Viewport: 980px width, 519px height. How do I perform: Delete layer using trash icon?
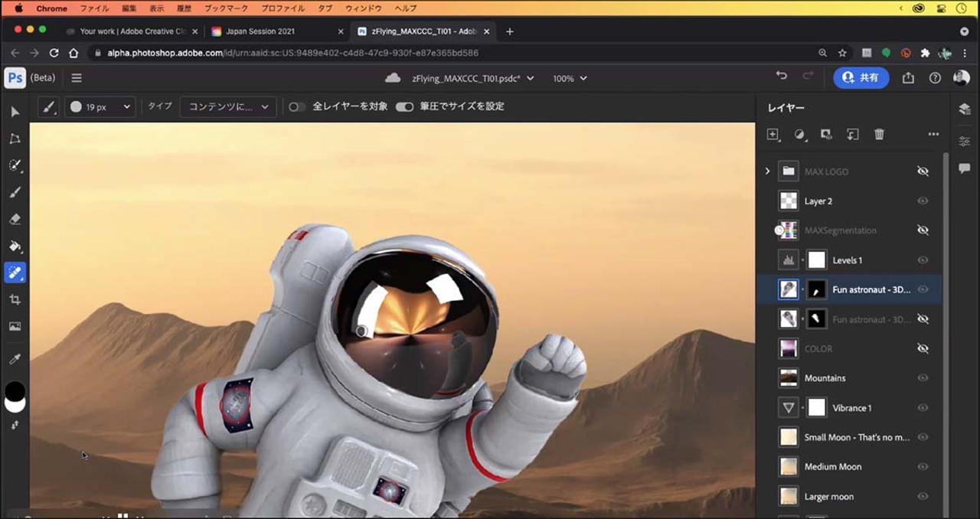[x=879, y=134]
